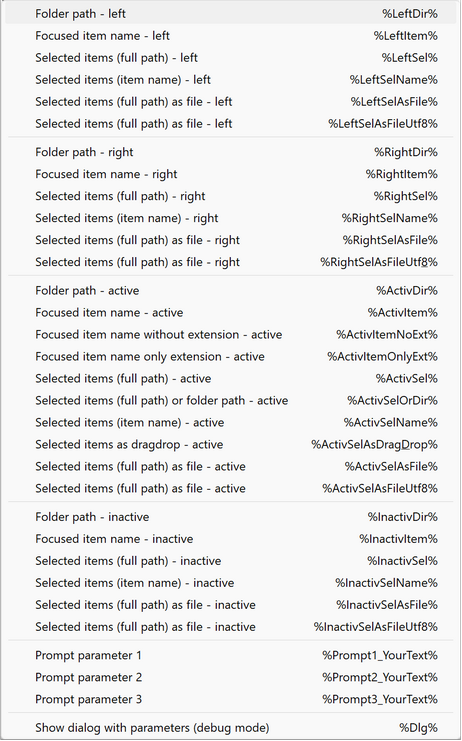This screenshot has height=741, width=462.
Task: Open Show dialog with parameters (debug mode)
Action: 231,728
